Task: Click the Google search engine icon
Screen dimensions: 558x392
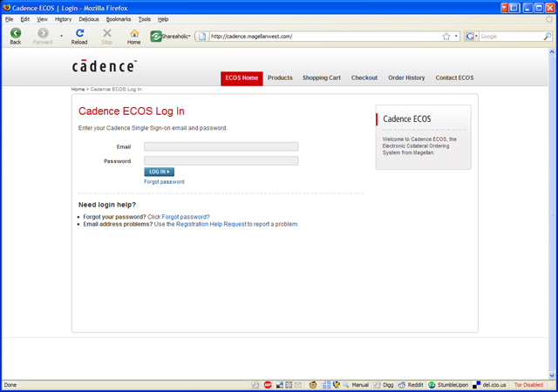Action: [470, 37]
